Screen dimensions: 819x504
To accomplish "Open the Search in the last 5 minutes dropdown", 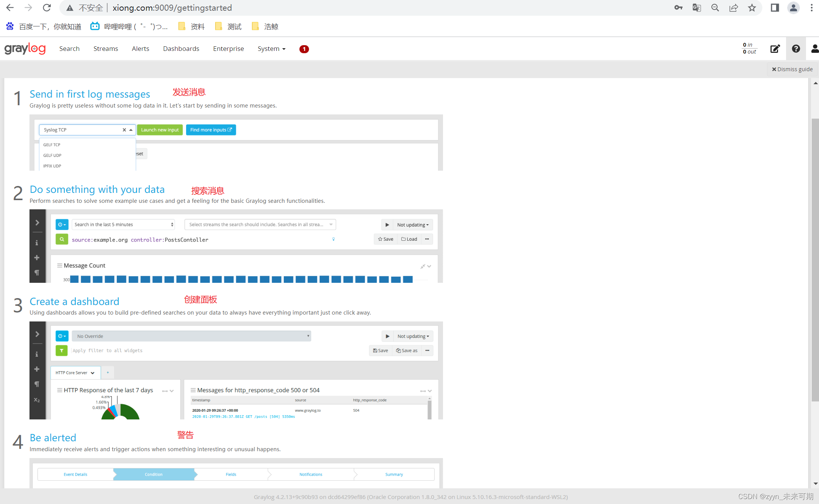I will tap(123, 225).
